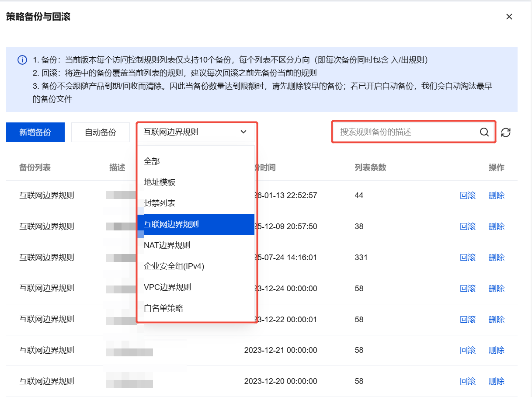This screenshot has height=397, width=532.
Task: Delete the 12-24 00:00:00 backup
Action: [x=497, y=289]
